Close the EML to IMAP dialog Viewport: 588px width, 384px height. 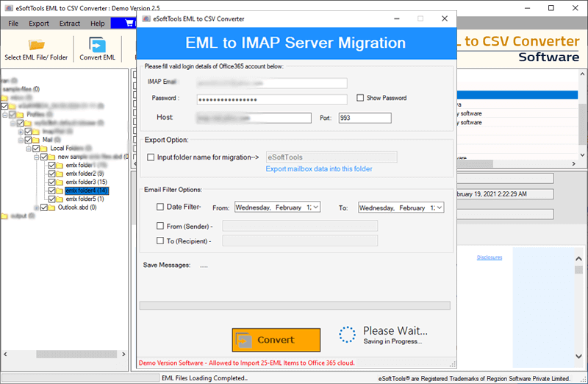tap(445, 19)
